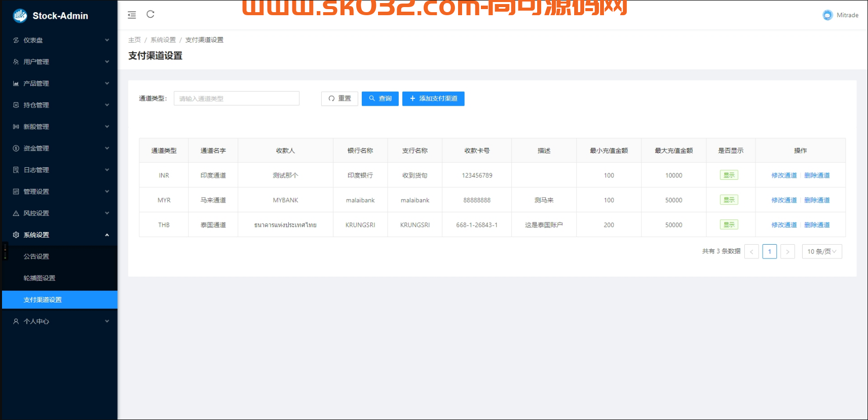Click the 主页 breadcrumb link
The image size is (868, 420).
pos(134,40)
